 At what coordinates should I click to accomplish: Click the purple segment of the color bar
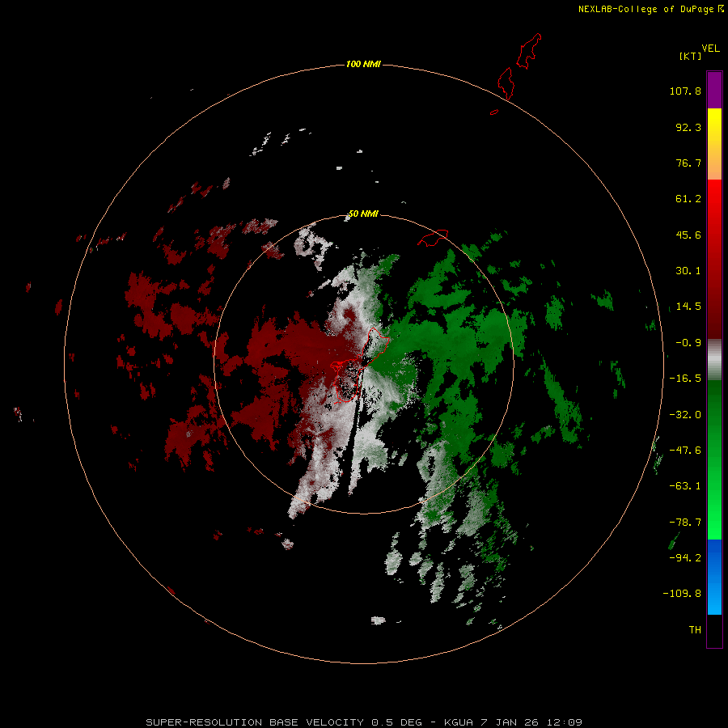714,90
